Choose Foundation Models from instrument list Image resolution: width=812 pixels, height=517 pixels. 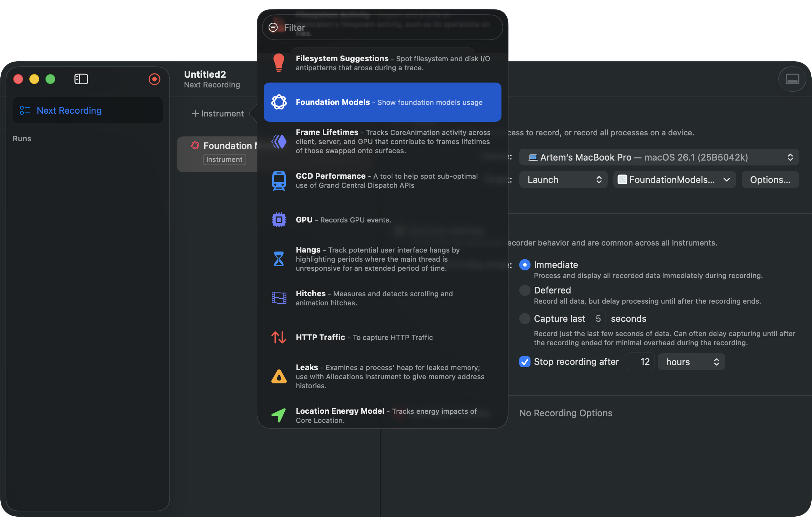(x=382, y=102)
